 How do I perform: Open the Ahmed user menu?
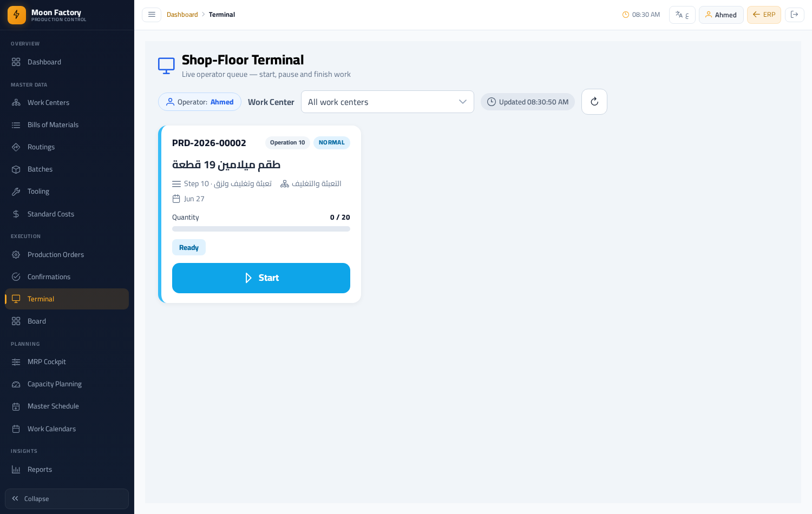tap(721, 15)
